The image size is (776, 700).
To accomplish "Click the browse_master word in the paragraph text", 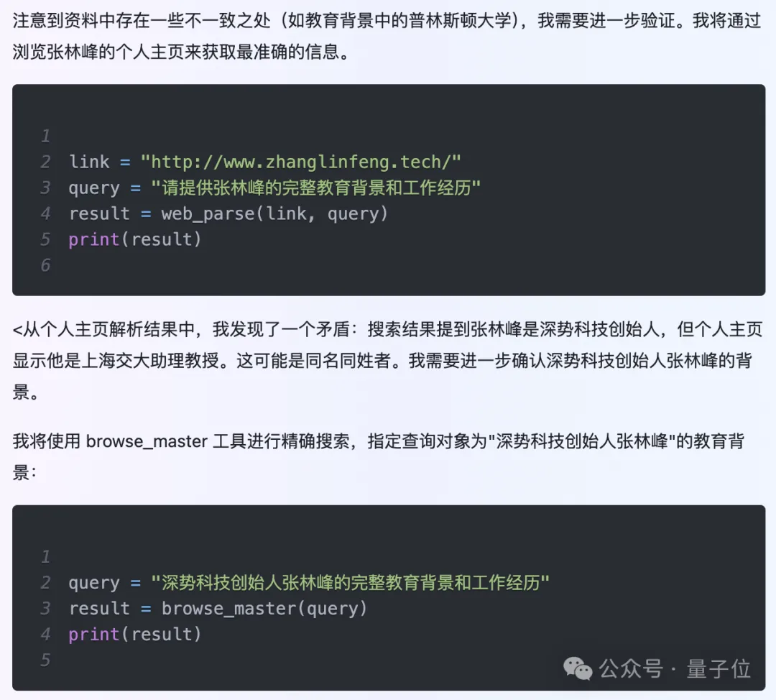I will [x=146, y=441].
